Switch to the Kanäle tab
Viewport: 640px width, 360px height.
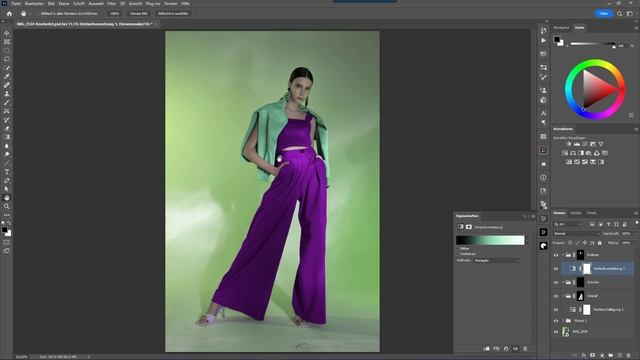click(x=576, y=213)
